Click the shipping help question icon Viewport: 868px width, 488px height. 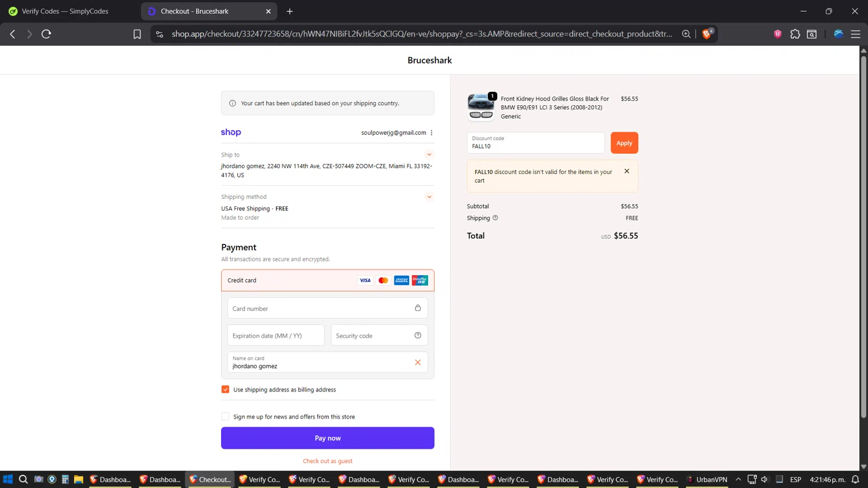[x=495, y=218]
